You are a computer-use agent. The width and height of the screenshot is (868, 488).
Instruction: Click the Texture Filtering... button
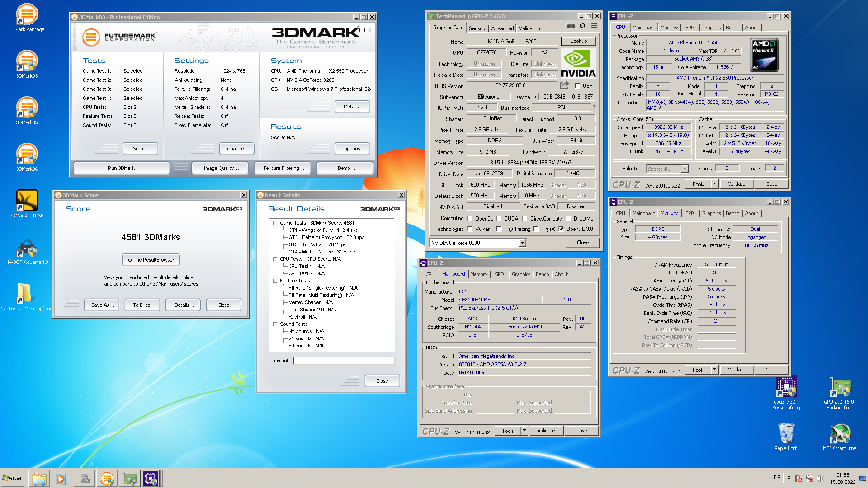(283, 168)
